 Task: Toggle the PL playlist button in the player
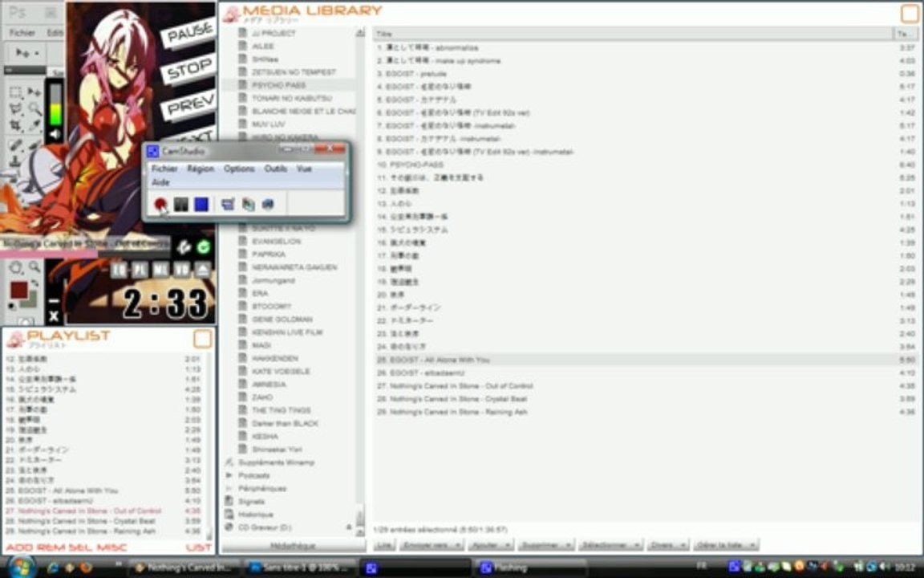pos(140,270)
